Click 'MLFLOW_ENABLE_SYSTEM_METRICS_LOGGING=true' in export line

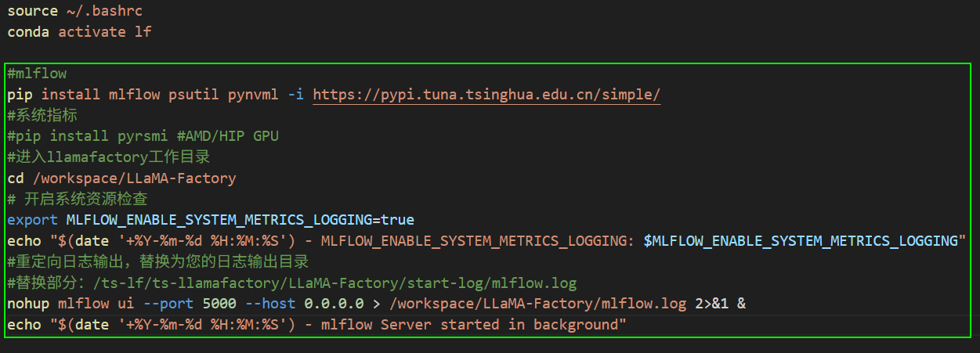point(240,219)
